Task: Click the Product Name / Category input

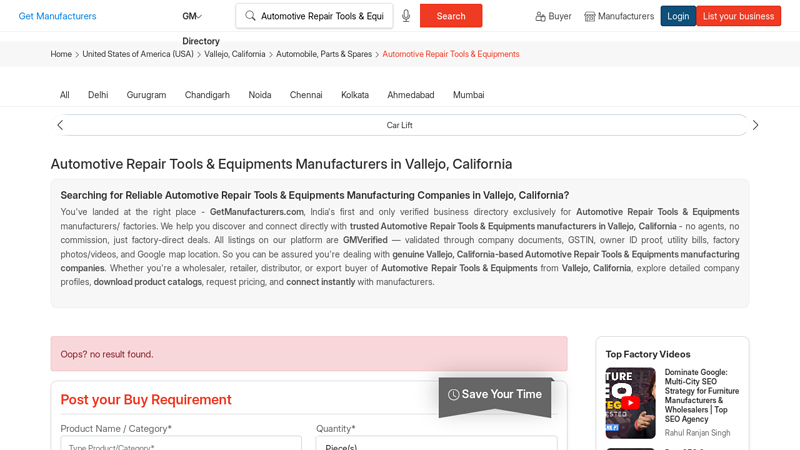Action: coord(181,443)
